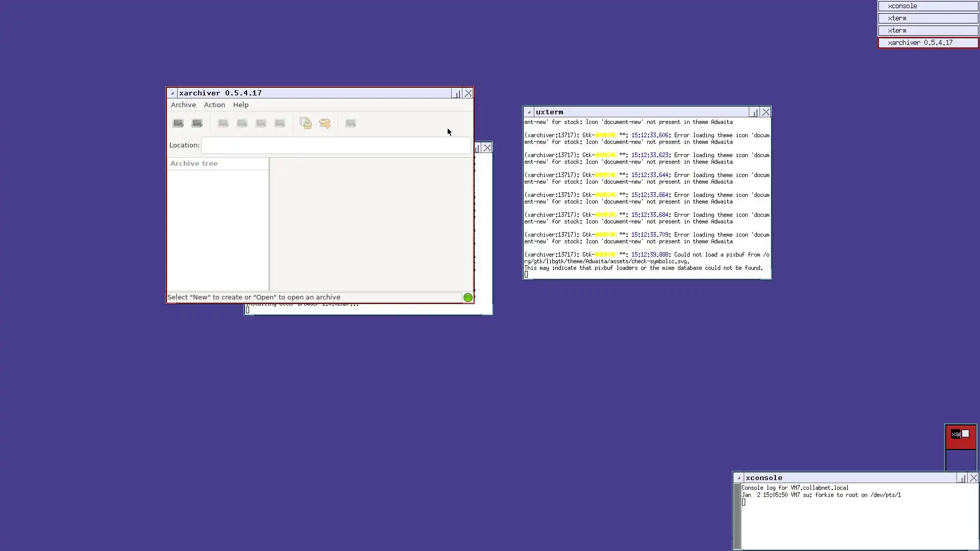Click the Go Back toolbar icon
Image resolution: width=980 pixels, height=551 pixels.
coord(223,123)
